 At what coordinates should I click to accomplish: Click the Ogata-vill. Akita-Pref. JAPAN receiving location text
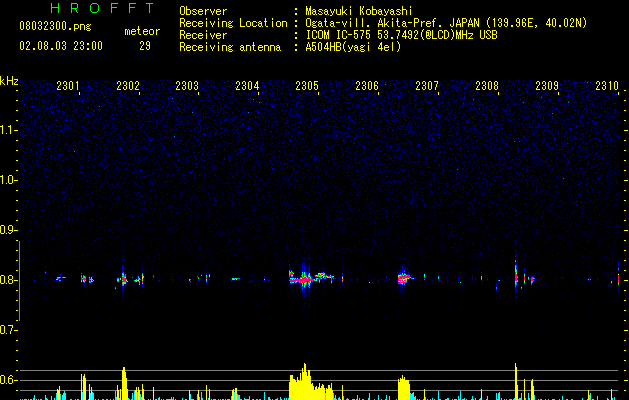coord(446,23)
